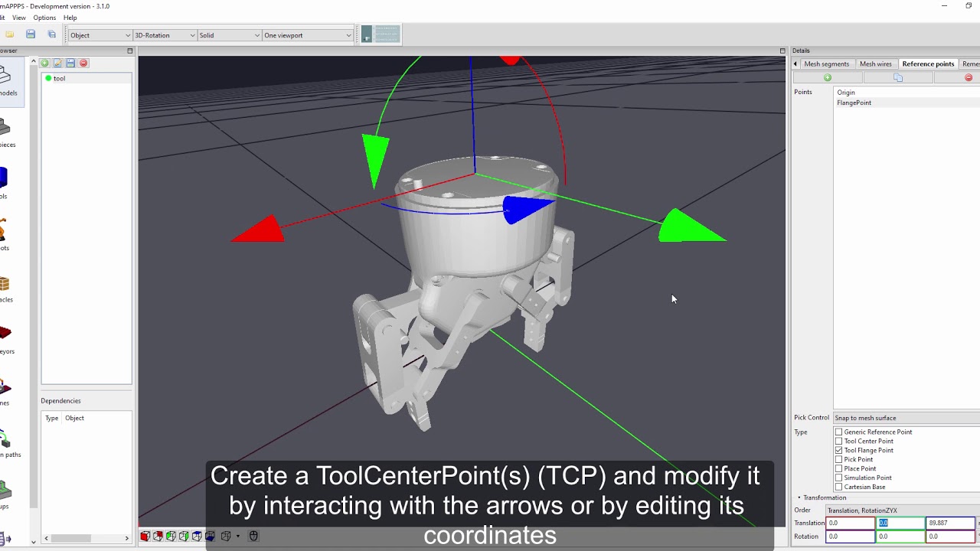This screenshot has width=980, height=551.
Task: Click the red remove icon in the browser toolbar
Action: point(83,63)
